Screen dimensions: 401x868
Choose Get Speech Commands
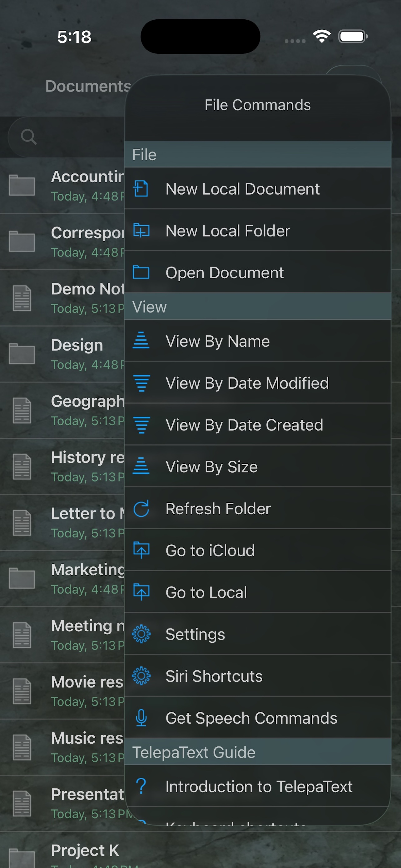tap(258, 717)
